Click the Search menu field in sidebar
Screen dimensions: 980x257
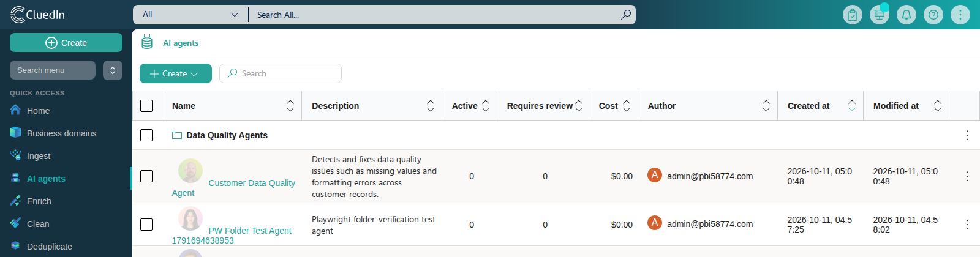click(x=53, y=70)
